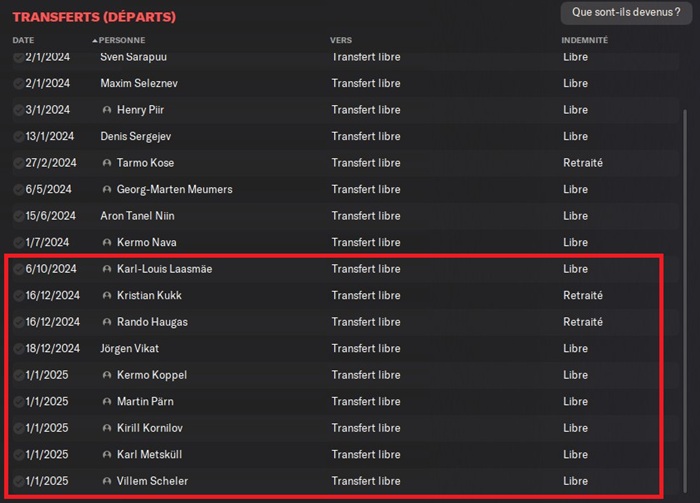Sort the transfers by the Date column
Viewport: 700px width, 503px height.
click(x=23, y=40)
